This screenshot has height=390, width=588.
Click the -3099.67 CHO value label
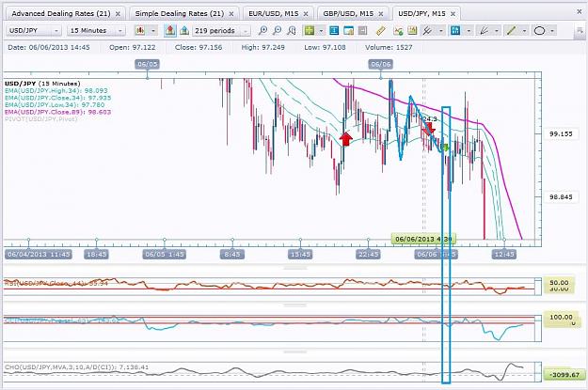tap(566, 374)
